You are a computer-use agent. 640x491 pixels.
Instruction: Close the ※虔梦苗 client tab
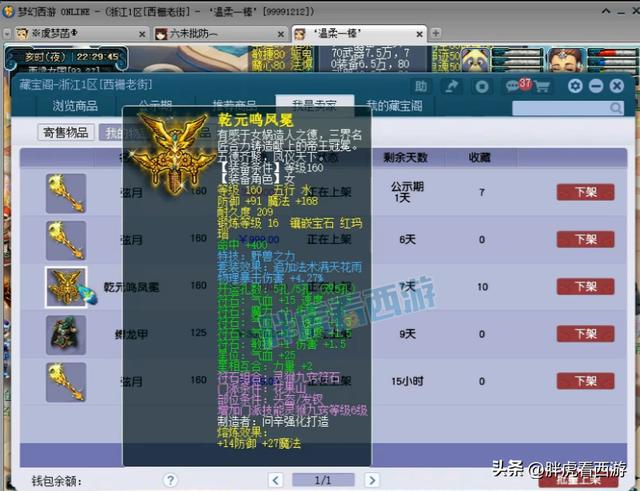142,34
